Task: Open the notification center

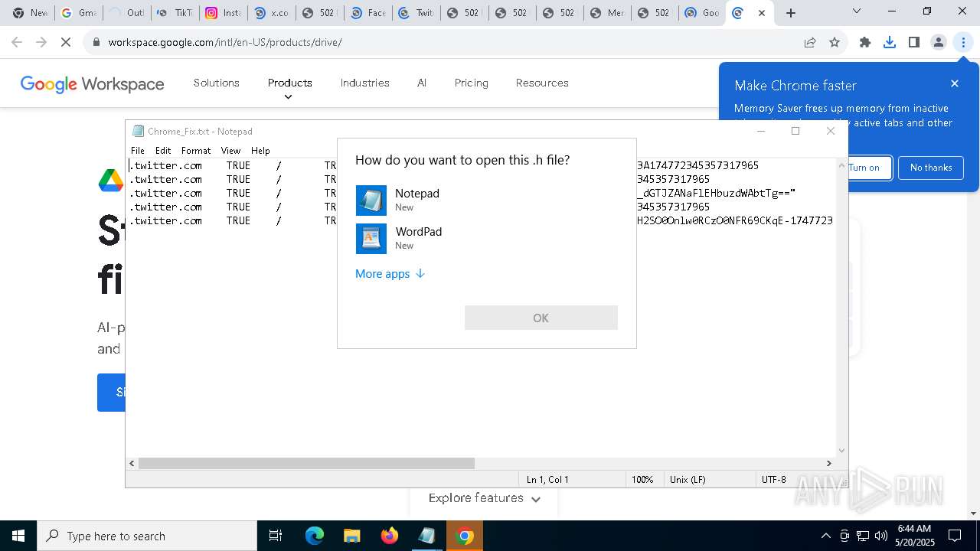Action: 955,536
